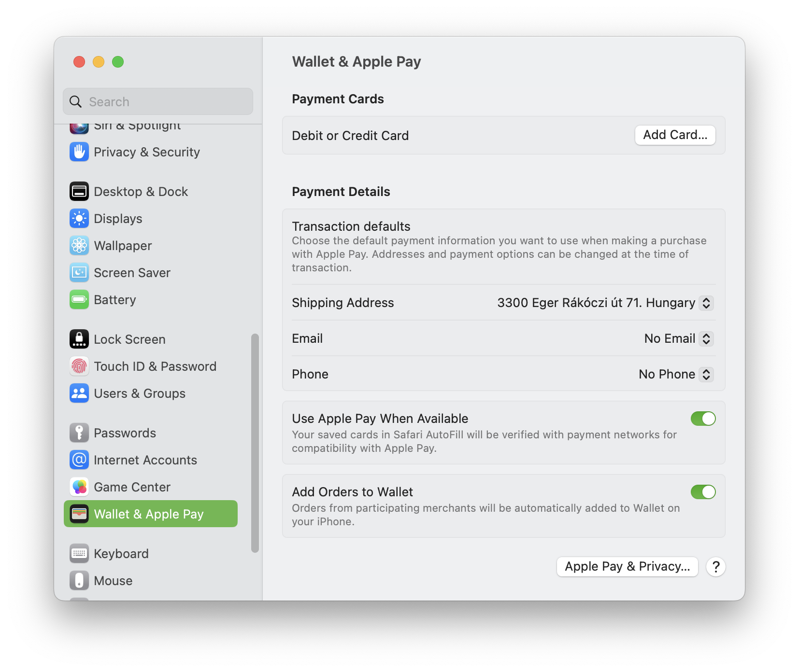Turn off Use Apple Pay When Available
The image size is (799, 672).
[x=703, y=419]
